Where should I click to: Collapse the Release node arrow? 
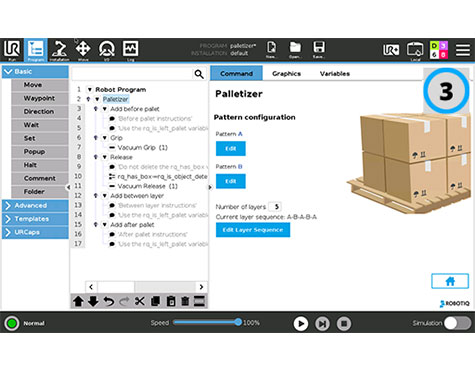tap(105, 157)
